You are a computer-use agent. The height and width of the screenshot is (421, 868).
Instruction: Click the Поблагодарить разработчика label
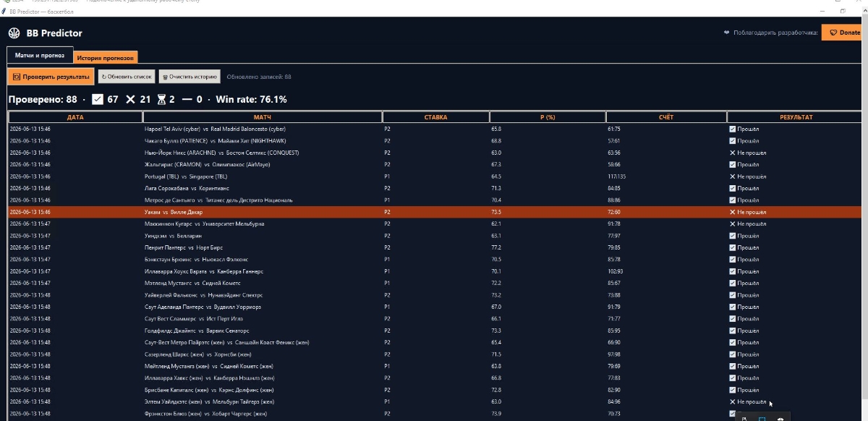775,33
